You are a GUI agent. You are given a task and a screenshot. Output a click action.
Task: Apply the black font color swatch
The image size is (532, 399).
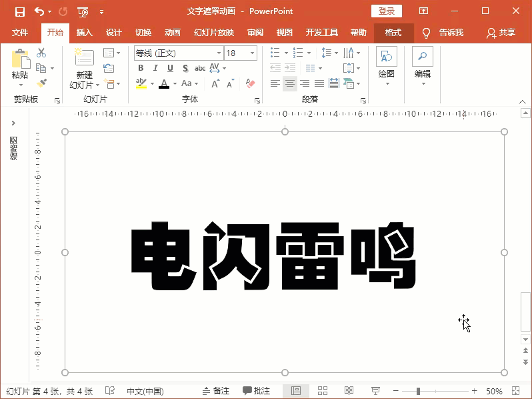(164, 83)
